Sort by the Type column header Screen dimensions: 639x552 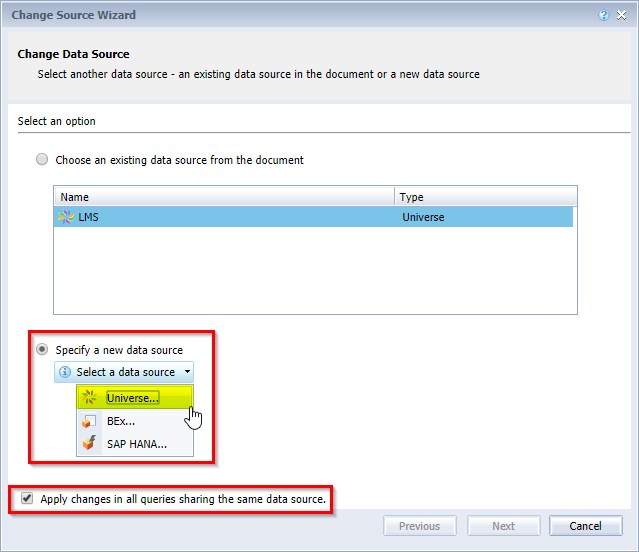coord(486,197)
